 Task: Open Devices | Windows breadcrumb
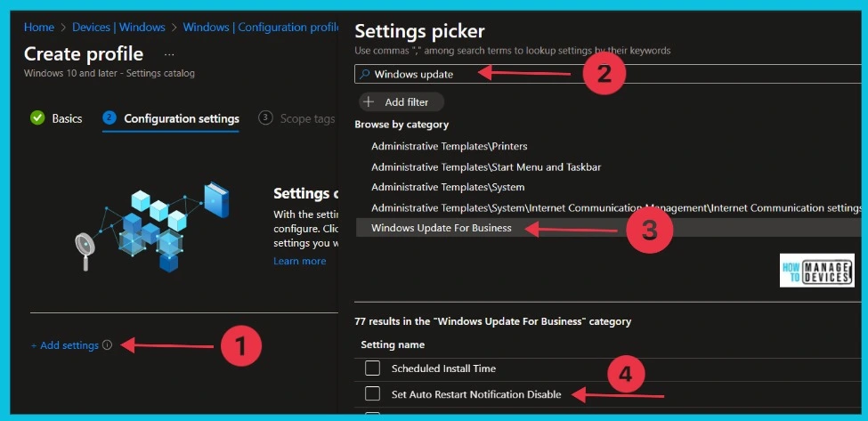point(118,27)
